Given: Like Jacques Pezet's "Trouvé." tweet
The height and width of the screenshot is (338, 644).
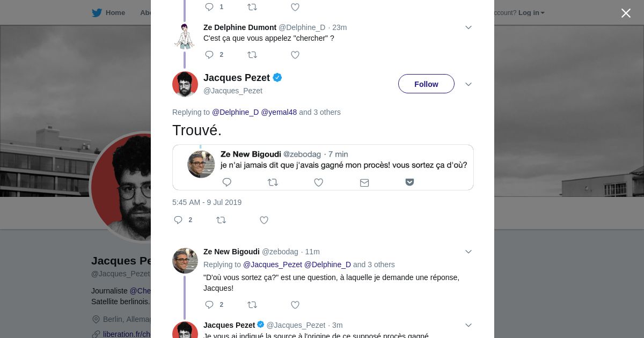Looking at the screenshot, I should coord(264,220).
